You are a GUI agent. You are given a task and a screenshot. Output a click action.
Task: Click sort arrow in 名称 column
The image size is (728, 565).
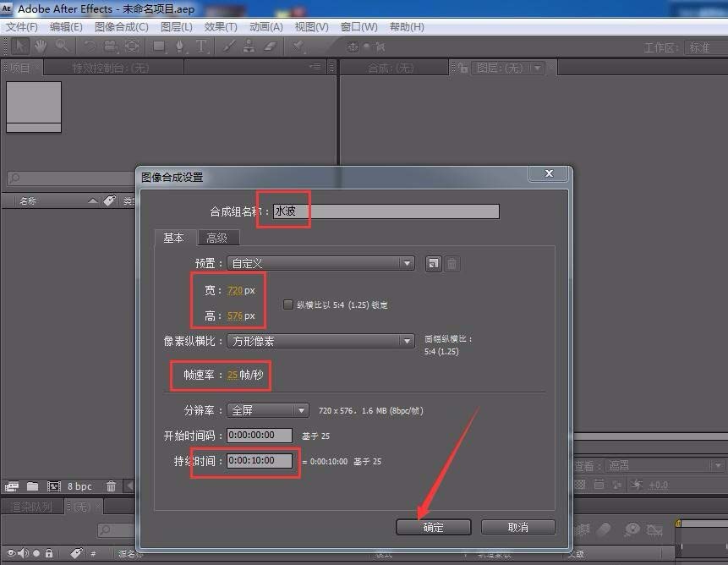[92, 200]
